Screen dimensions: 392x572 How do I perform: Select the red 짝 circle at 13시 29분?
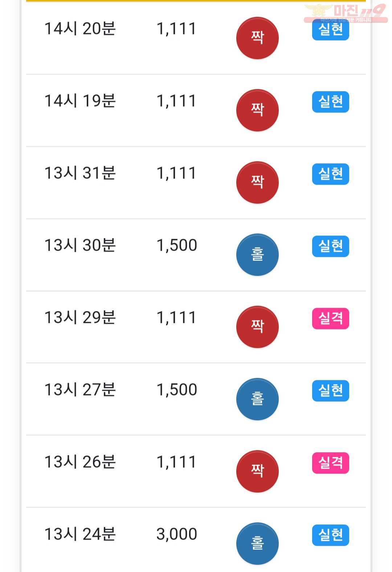click(x=257, y=327)
